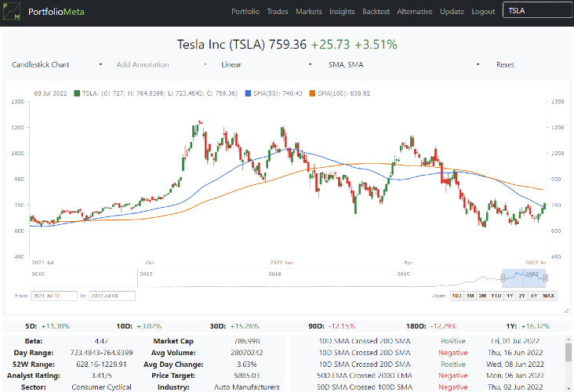Click the Market Cap value 786.99B
The height and width of the screenshot is (392, 574).
[247, 341]
